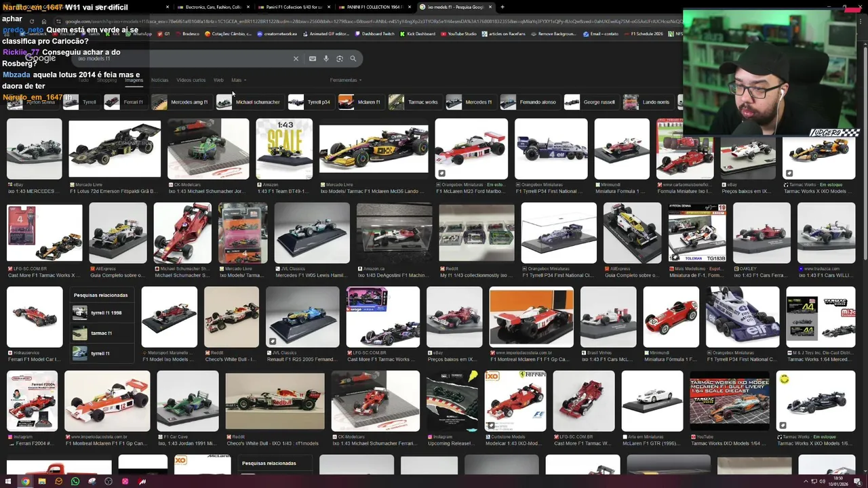Image resolution: width=868 pixels, height=488 pixels.
Task: Filter by Mercedes amg f1 chip
Action: (x=180, y=102)
